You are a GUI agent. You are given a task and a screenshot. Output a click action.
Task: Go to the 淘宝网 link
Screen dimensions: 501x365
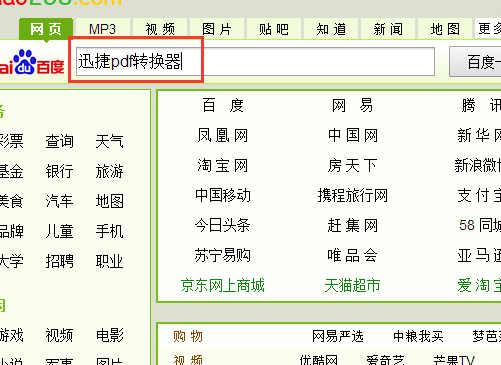click(222, 165)
